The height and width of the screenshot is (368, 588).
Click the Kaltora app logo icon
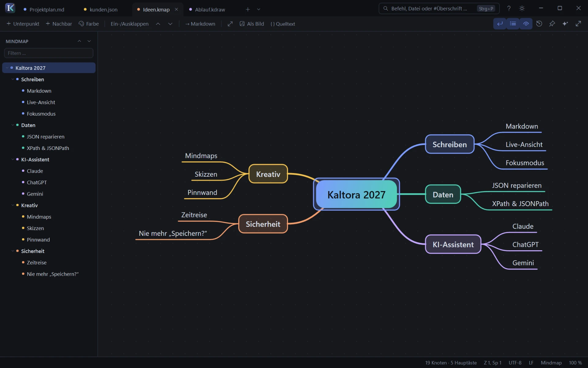point(10,8)
